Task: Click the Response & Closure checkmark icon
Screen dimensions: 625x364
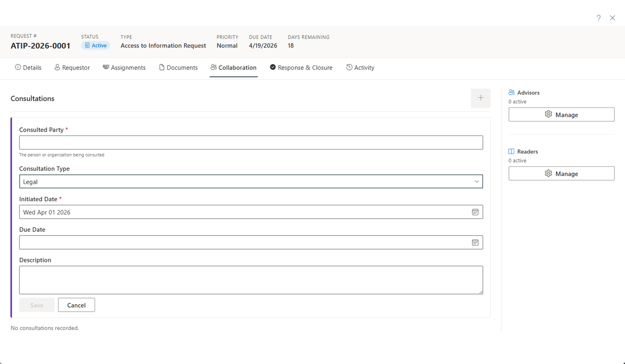Action: coord(273,67)
